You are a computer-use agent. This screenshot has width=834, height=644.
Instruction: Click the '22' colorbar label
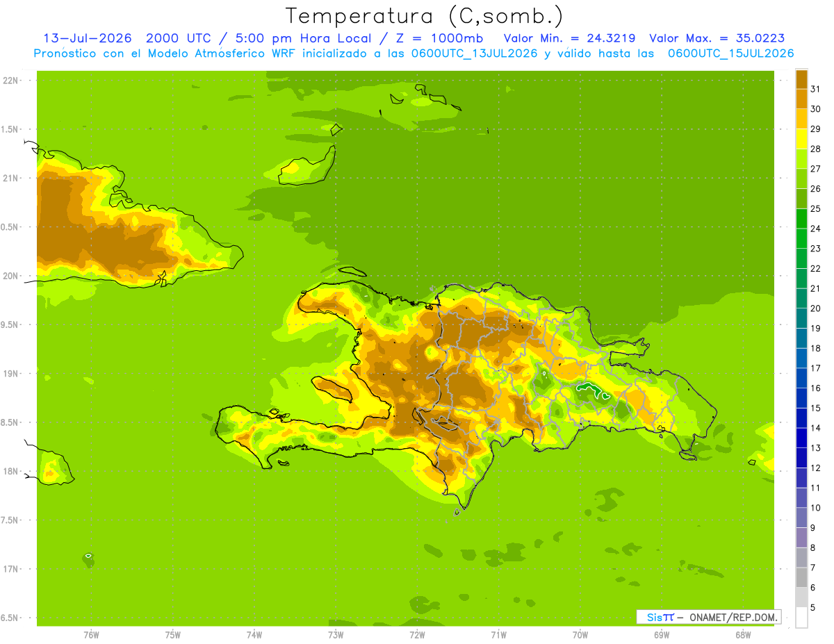click(x=816, y=268)
